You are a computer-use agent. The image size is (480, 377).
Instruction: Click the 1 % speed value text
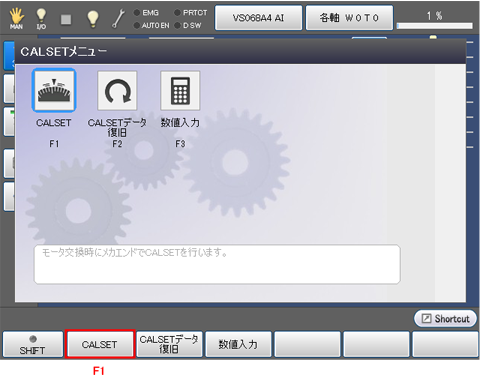coord(435,15)
